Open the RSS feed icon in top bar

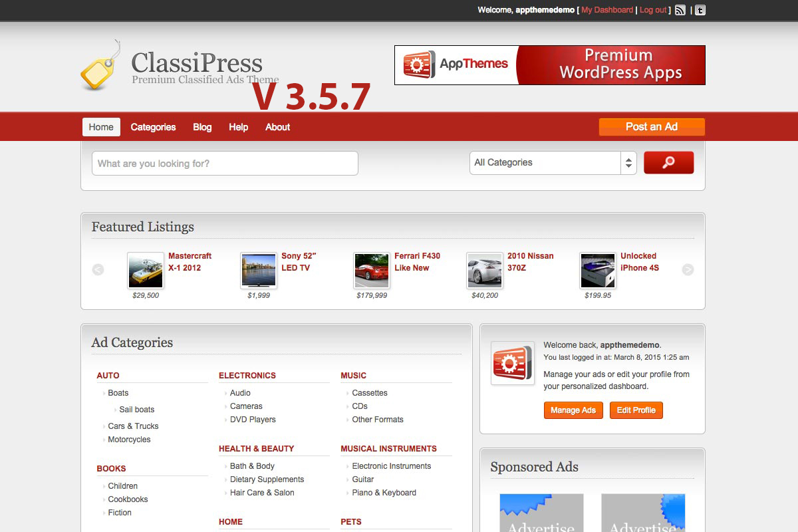680,10
